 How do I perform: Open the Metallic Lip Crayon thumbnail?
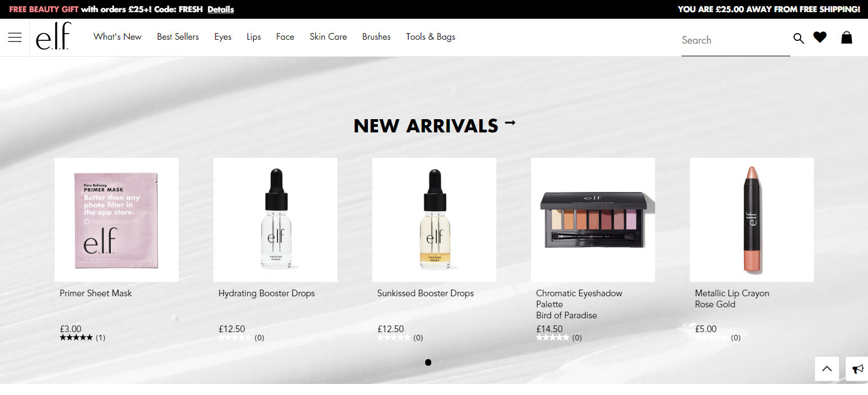pyautogui.click(x=752, y=220)
